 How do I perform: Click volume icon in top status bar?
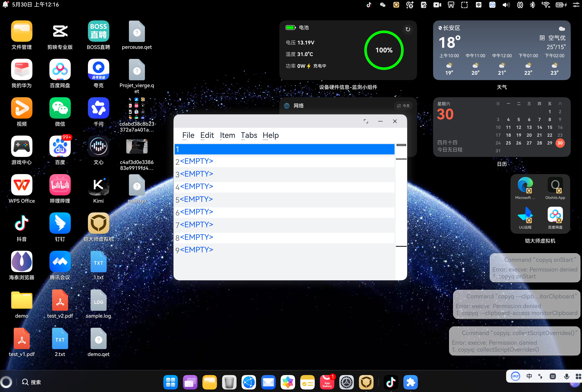(x=506, y=5)
